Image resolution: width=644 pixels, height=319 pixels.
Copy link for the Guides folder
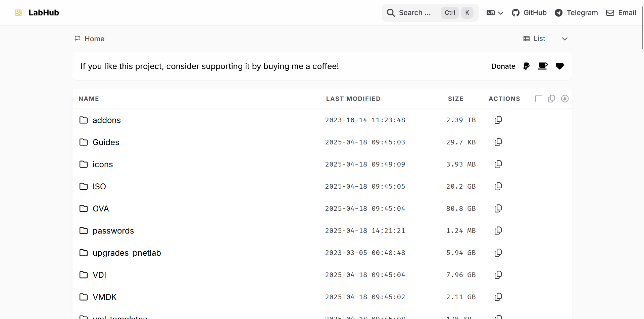coord(498,142)
